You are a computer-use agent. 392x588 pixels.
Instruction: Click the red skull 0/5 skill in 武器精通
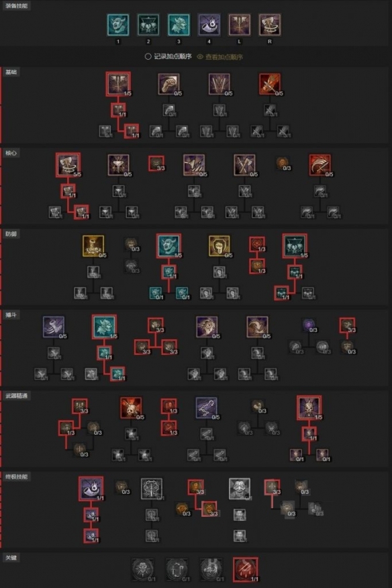(131, 408)
